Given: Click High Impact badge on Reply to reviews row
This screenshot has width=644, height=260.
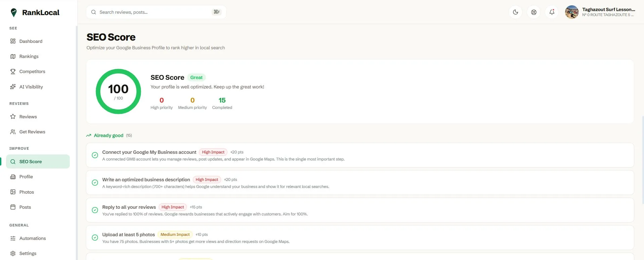Looking at the screenshot, I should 173,207.
